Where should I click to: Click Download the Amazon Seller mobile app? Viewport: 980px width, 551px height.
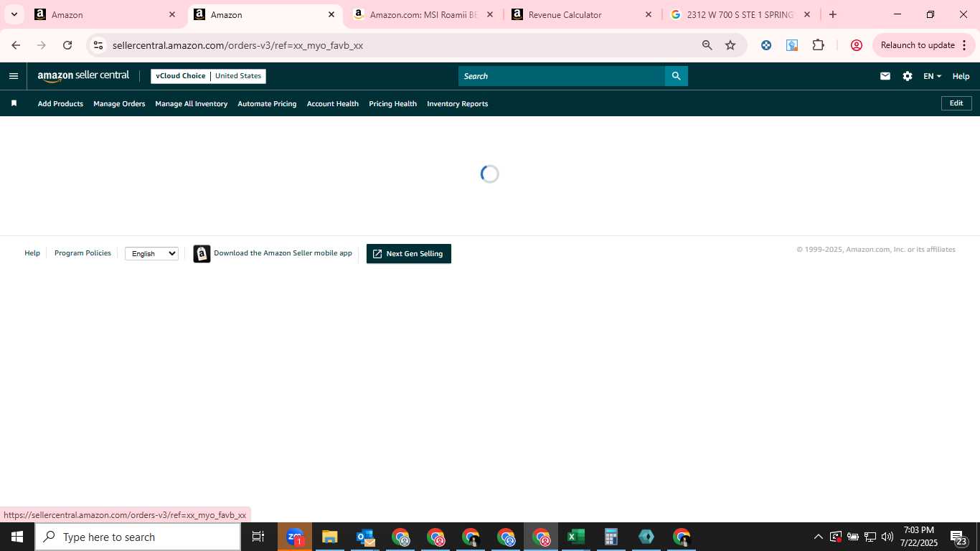click(283, 253)
